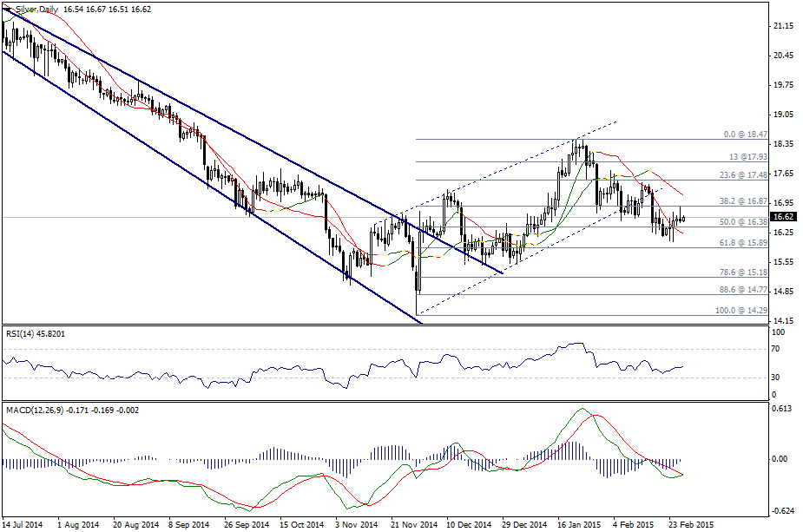Click price axis value 19.75
803x532 pixels.
(x=782, y=85)
